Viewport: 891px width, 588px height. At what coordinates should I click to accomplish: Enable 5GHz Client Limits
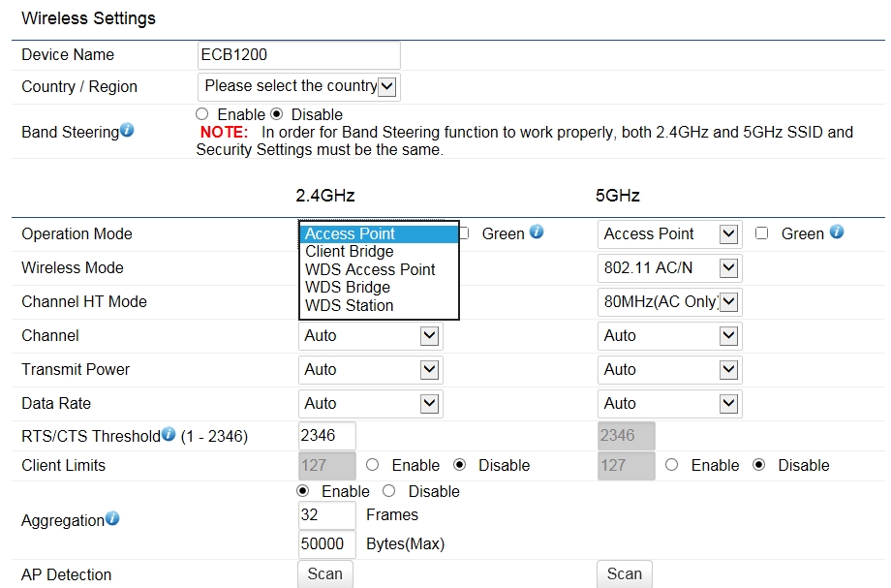(672, 465)
